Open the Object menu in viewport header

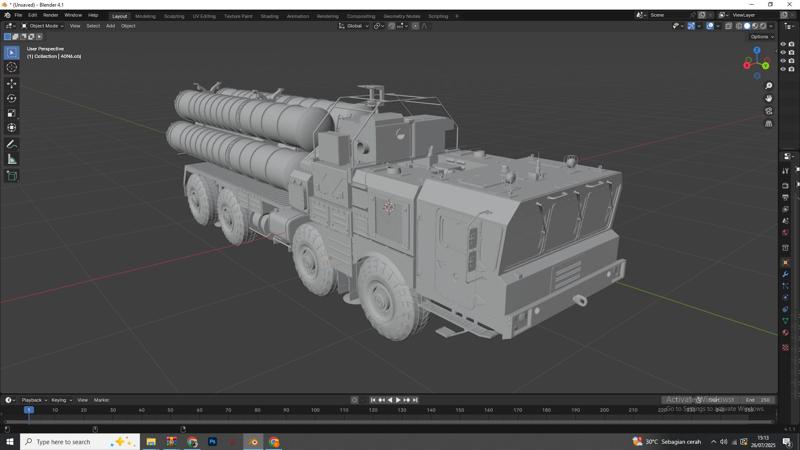click(128, 26)
